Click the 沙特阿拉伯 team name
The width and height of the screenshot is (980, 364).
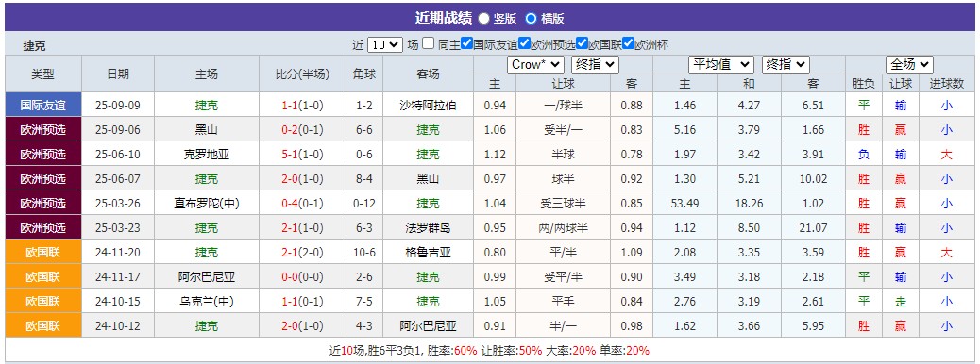(428, 106)
